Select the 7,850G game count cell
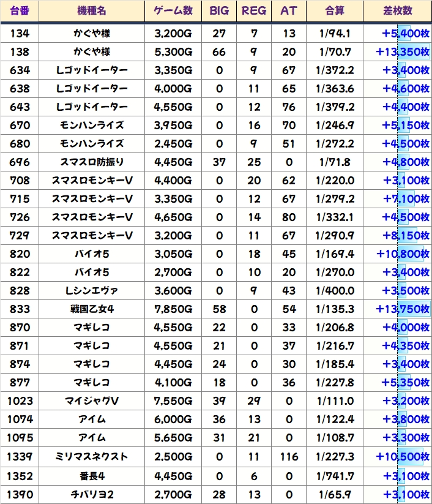 173,309
